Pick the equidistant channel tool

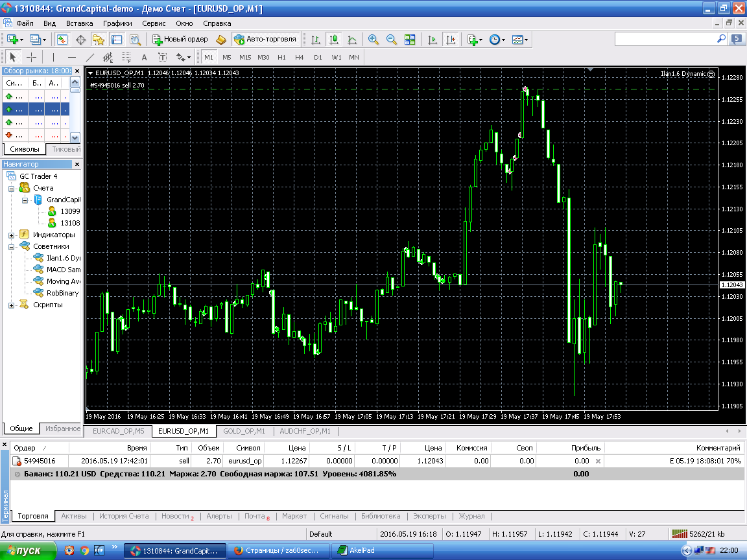[x=108, y=57]
